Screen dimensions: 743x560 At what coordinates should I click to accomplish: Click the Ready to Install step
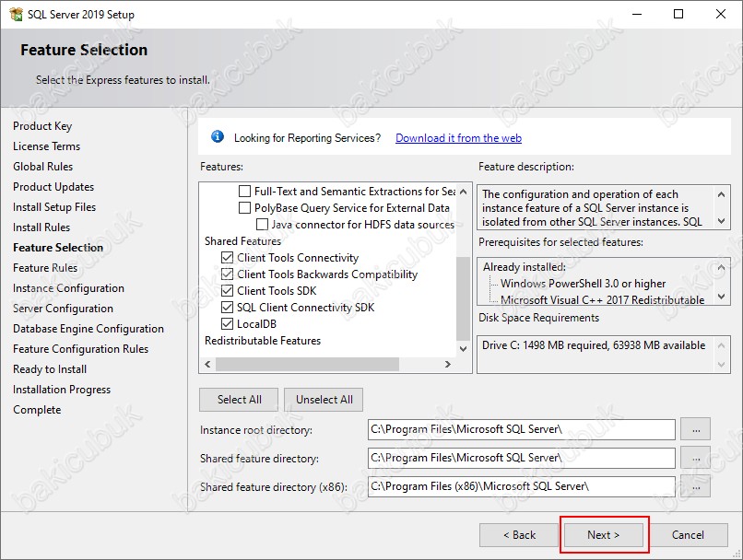point(50,369)
